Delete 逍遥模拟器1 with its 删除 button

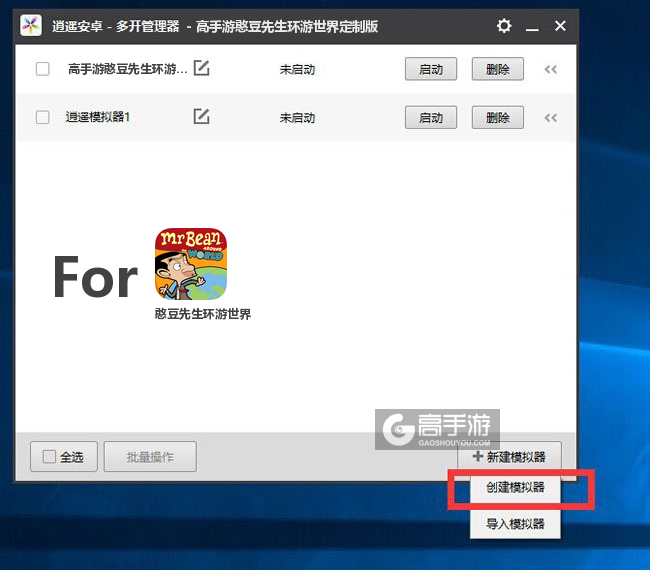coord(497,117)
